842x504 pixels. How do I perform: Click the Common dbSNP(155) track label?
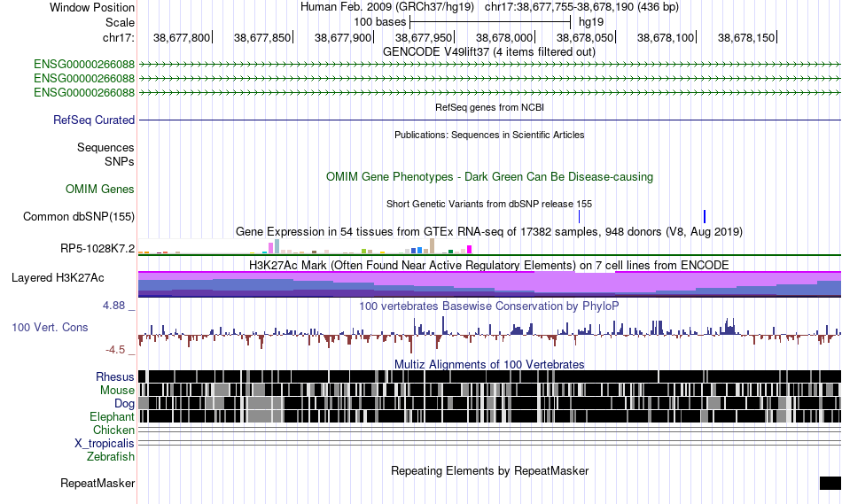79,216
